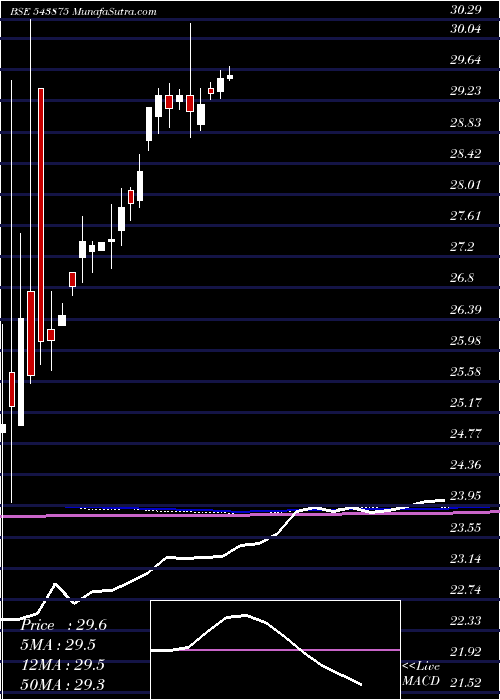Click the 21.52 price axis label

[x=465, y=683]
